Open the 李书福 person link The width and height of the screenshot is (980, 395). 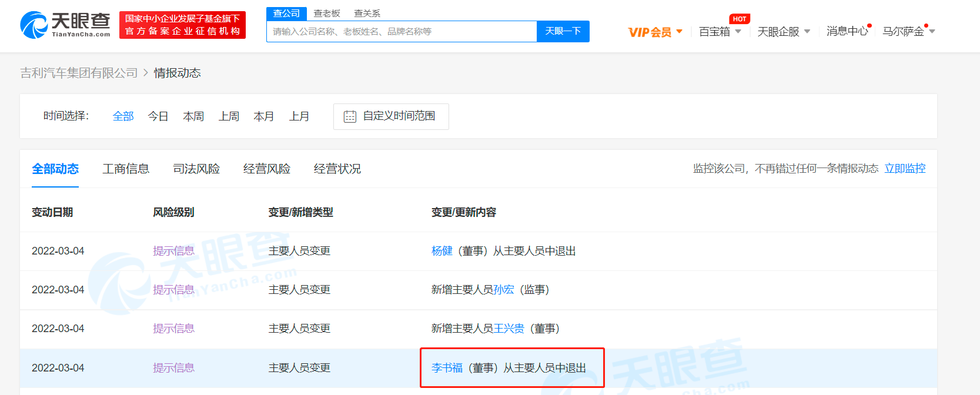447,368
